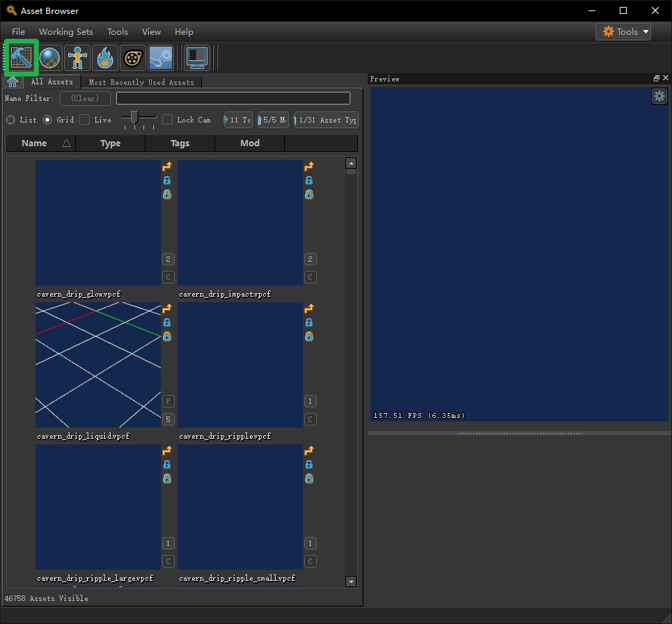Click the home icon beside All Assets
The height and width of the screenshot is (624, 672).
coord(13,81)
